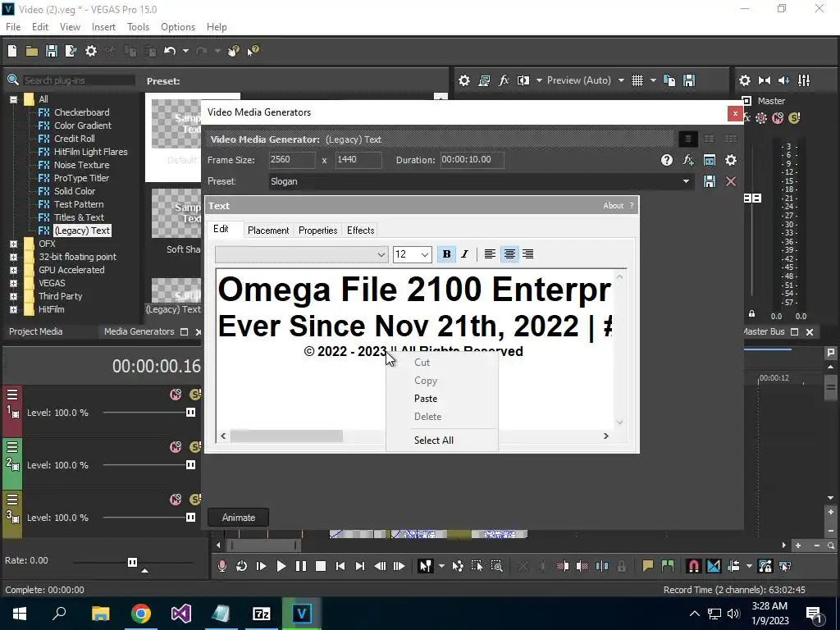Select right text alignment
The width and height of the screenshot is (840, 630).
pos(527,254)
